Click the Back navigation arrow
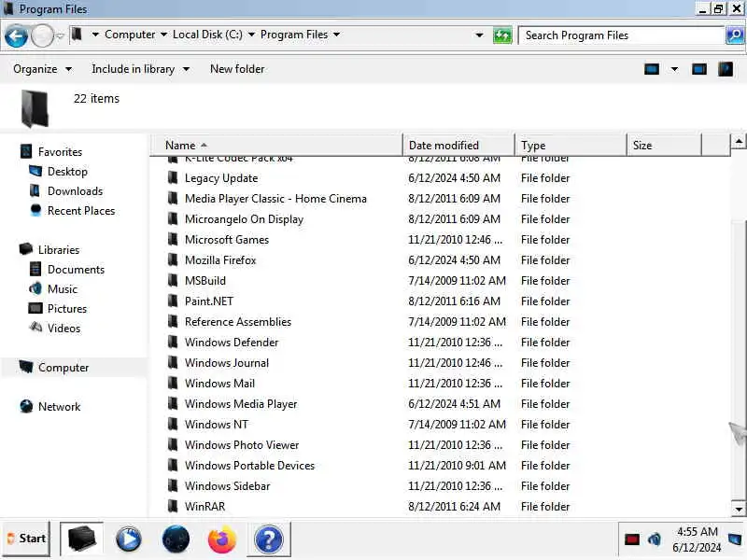The image size is (747, 560). click(16, 36)
